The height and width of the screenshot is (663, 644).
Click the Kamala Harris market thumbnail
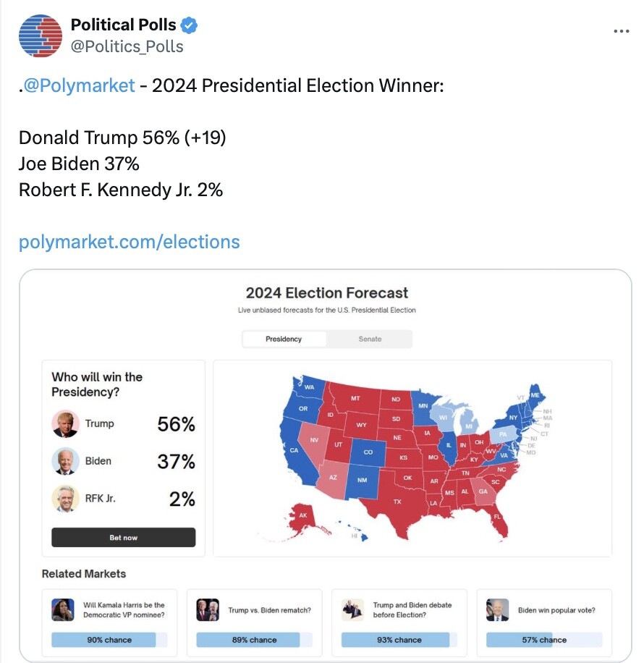62,609
